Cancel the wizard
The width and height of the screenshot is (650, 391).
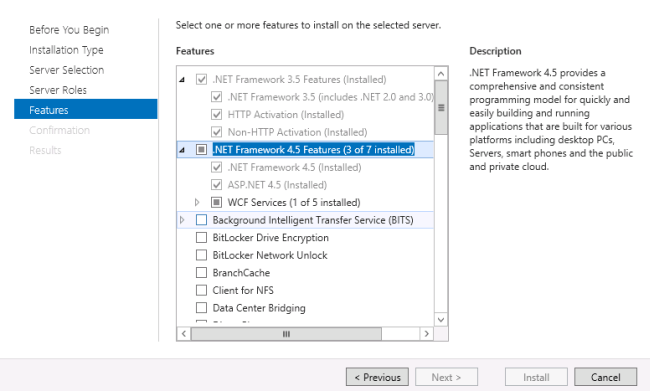click(606, 377)
